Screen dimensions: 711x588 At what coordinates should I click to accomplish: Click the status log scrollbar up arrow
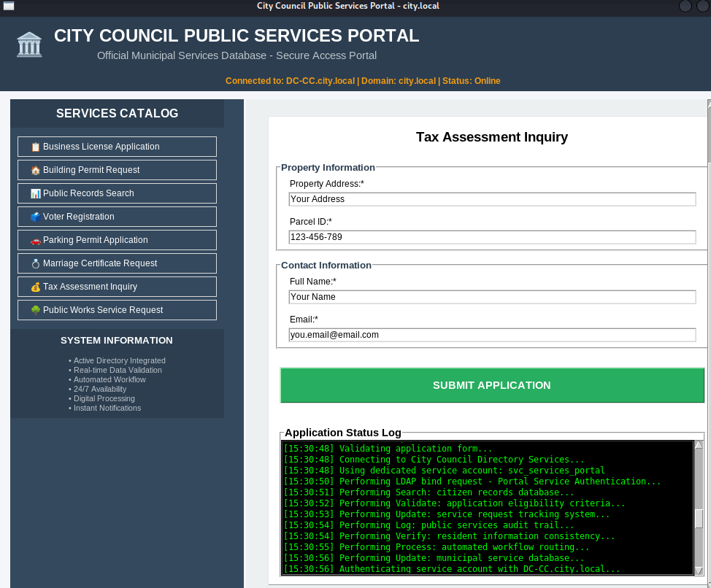click(699, 445)
